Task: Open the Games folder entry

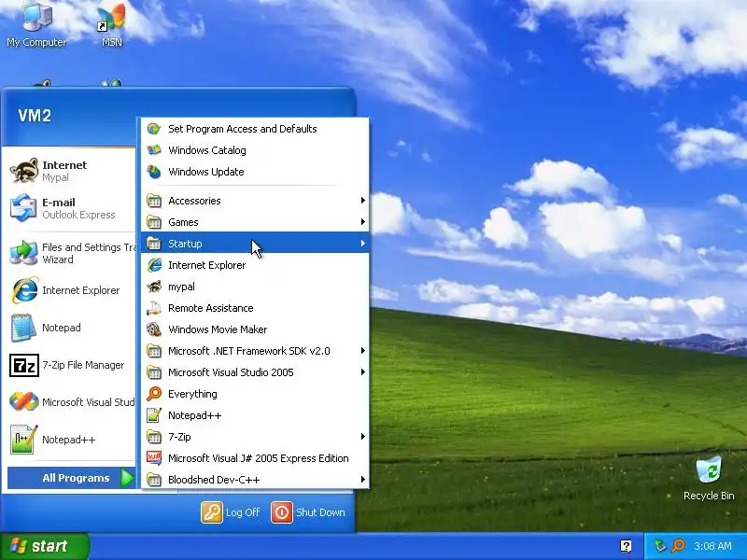Action: pos(255,222)
